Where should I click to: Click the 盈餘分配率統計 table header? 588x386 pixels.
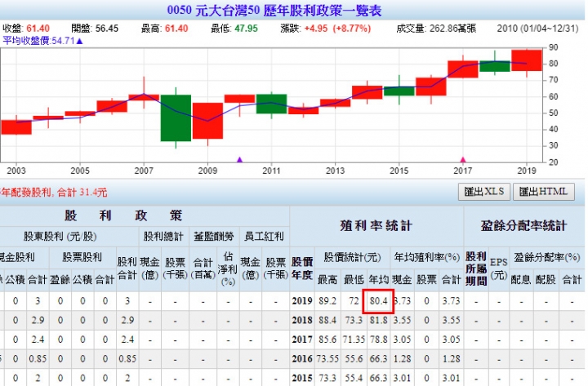tap(523, 225)
